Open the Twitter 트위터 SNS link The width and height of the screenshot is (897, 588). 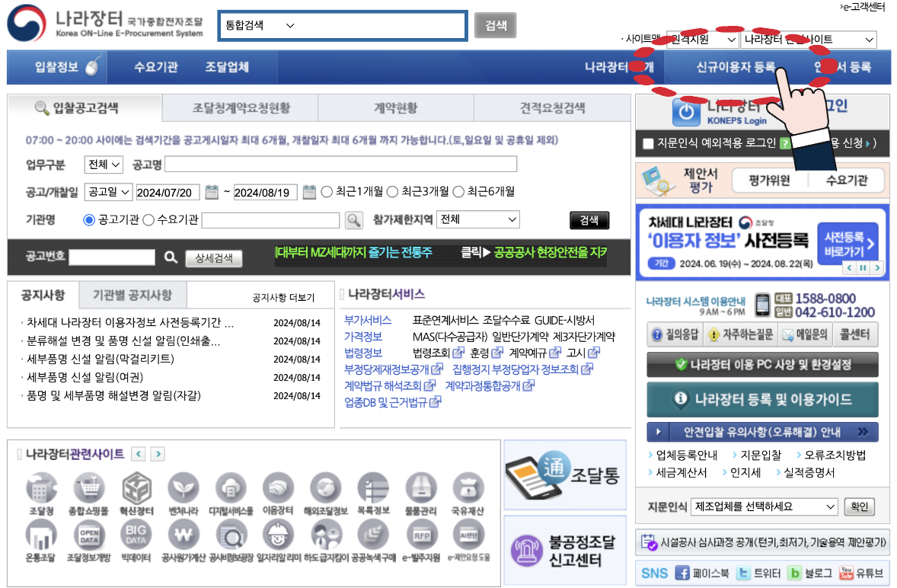[758, 573]
